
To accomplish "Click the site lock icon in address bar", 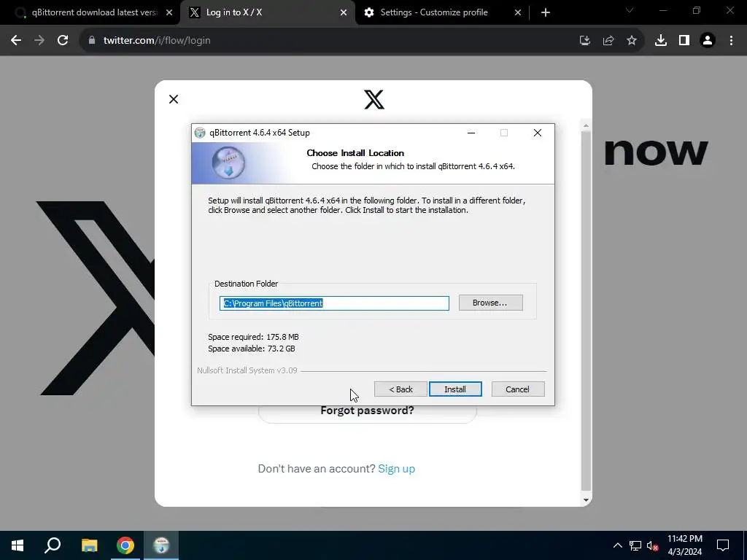I will pos(92,41).
